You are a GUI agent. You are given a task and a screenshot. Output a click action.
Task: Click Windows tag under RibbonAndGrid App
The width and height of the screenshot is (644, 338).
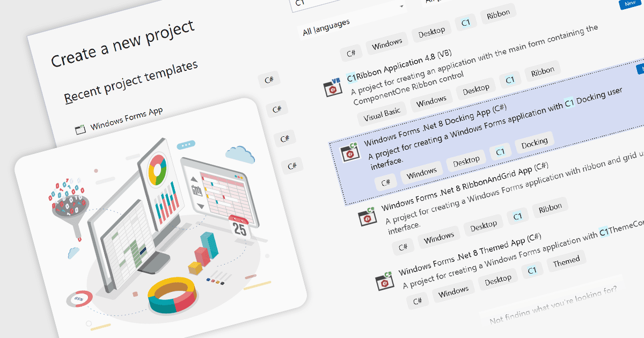[439, 238]
